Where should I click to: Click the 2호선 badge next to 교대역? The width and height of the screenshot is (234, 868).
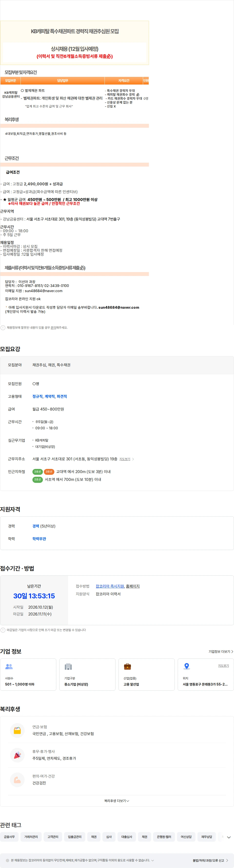37,472
